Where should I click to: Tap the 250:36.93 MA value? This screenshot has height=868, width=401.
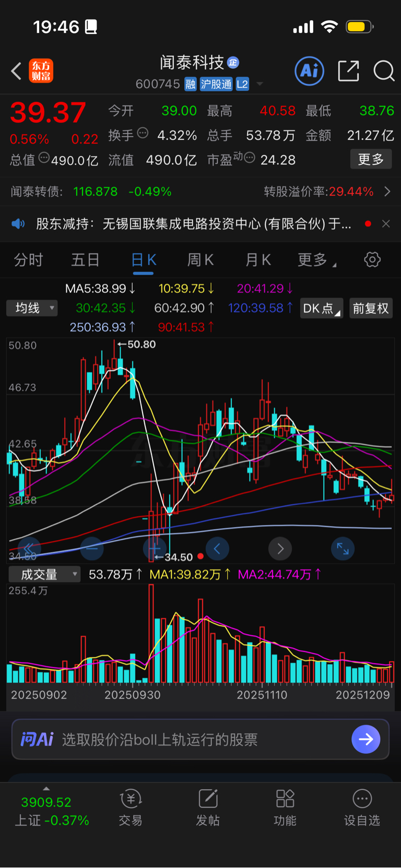tap(103, 327)
